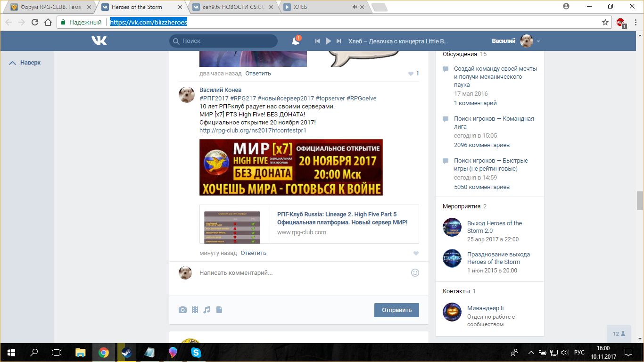The height and width of the screenshot is (362, 644).
Task: Open the 'Обсуждения' discussions section header
Action: (460, 54)
